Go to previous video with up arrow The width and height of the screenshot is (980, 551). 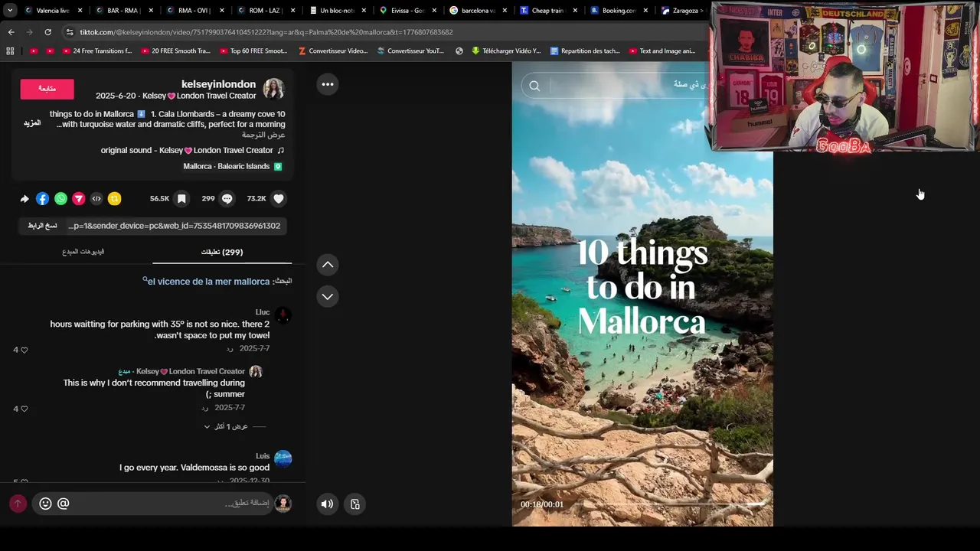[x=328, y=265]
